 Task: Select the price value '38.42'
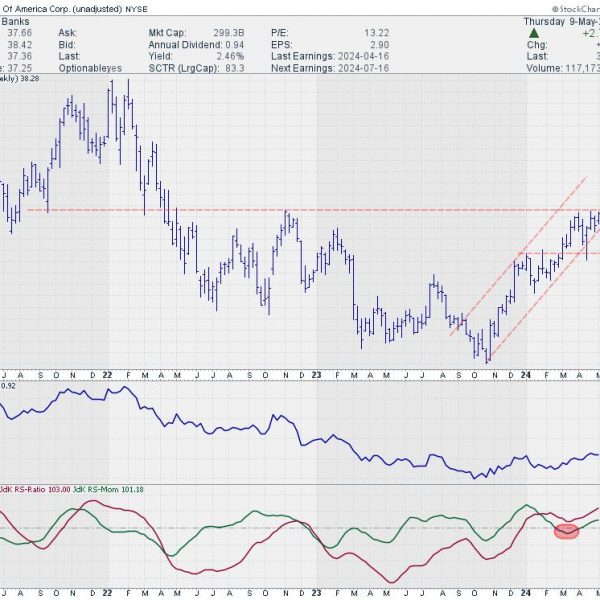tap(20, 45)
